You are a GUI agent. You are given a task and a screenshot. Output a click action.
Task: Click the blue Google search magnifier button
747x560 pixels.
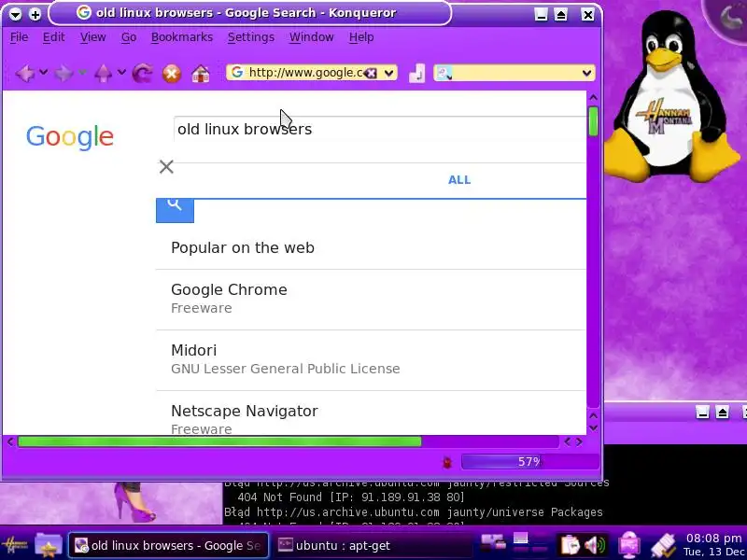point(175,209)
